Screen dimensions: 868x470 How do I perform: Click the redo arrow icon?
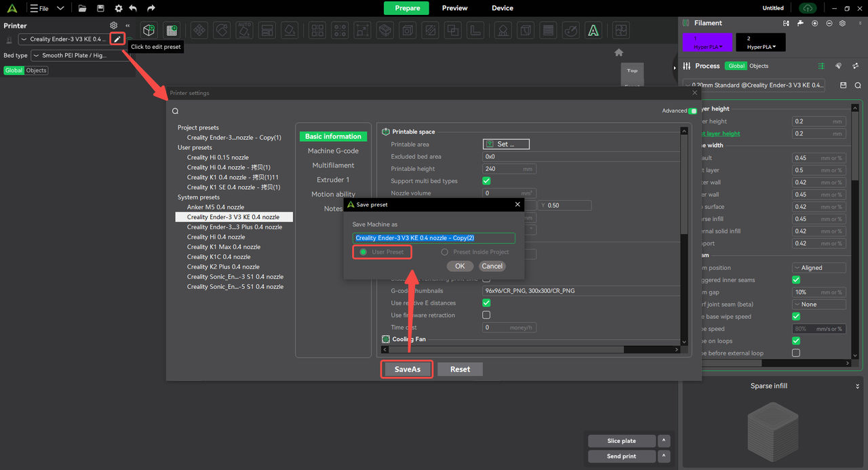click(x=151, y=8)
